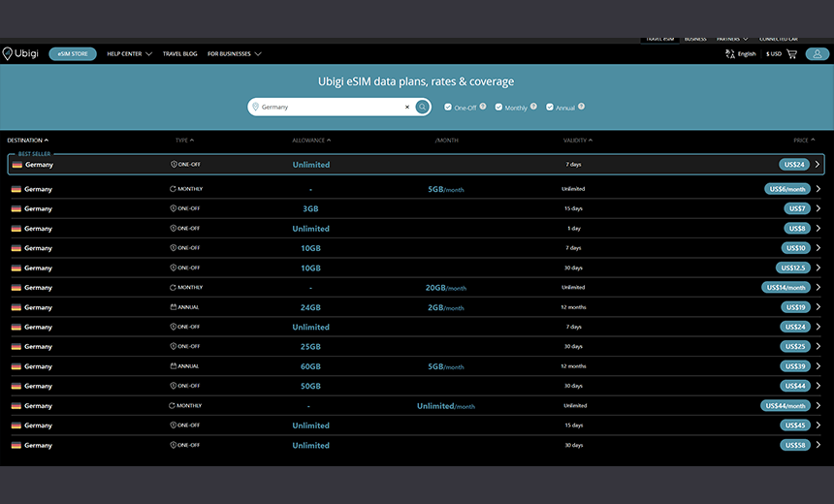Click the Monthly icon on the Unlimited/month row
834x504 pixels.
(172, 405)
